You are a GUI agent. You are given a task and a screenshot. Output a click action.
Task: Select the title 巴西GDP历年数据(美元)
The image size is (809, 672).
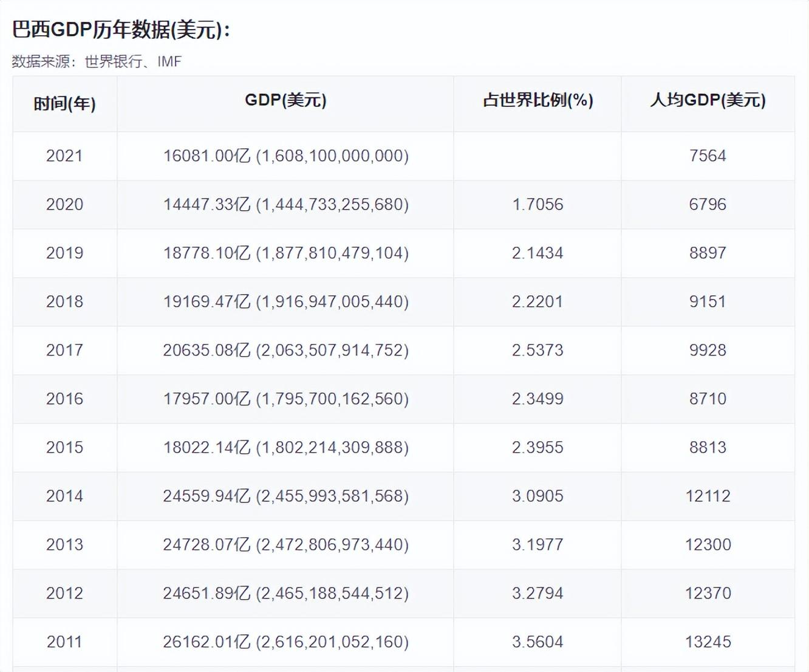(121, 29)
